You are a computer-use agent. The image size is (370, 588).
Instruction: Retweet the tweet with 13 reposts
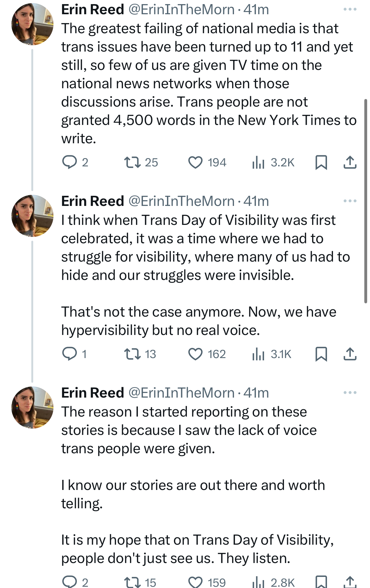click(x=132, y=354)
